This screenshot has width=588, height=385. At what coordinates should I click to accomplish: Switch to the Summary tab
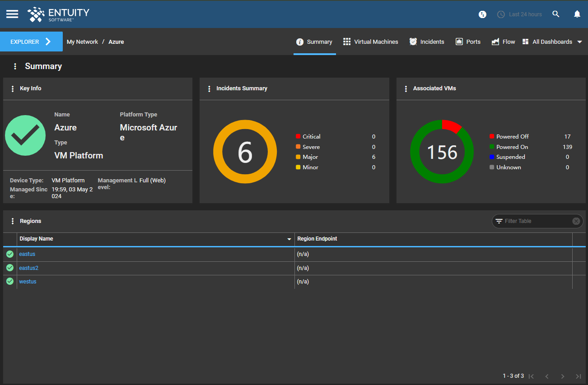[314, 42]
